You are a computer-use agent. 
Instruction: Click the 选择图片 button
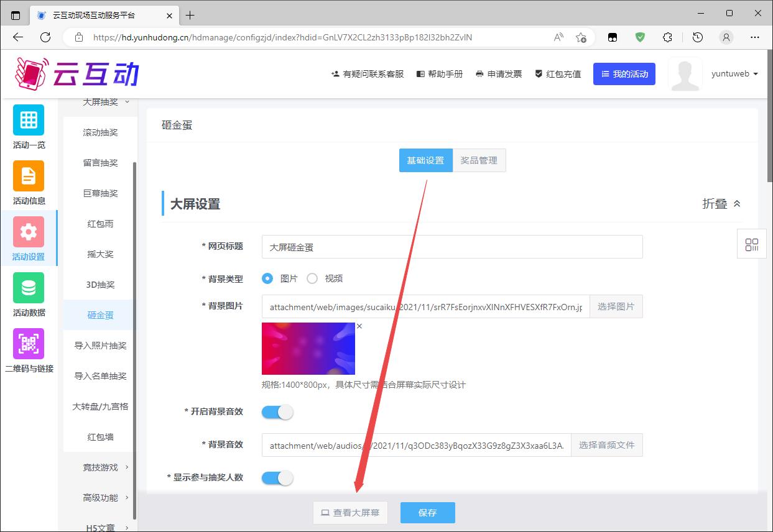pos(616,306)
